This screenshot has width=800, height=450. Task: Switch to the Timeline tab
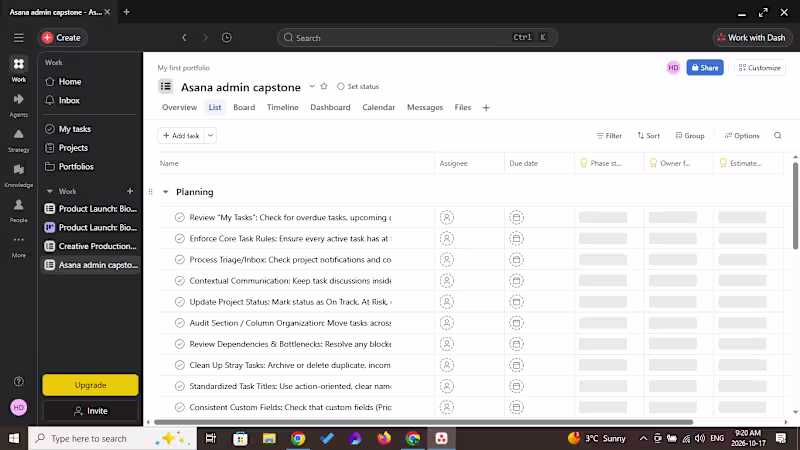point(283,108)
